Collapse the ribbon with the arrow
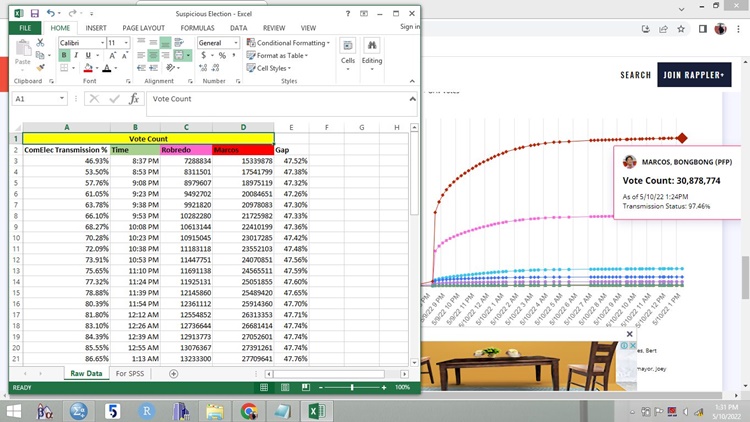 [412, 81]
